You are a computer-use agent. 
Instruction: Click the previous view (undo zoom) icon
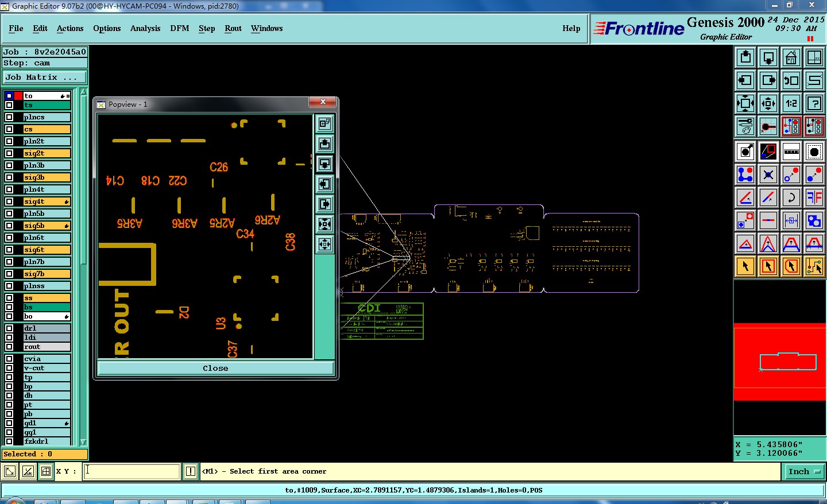[791, 80]
